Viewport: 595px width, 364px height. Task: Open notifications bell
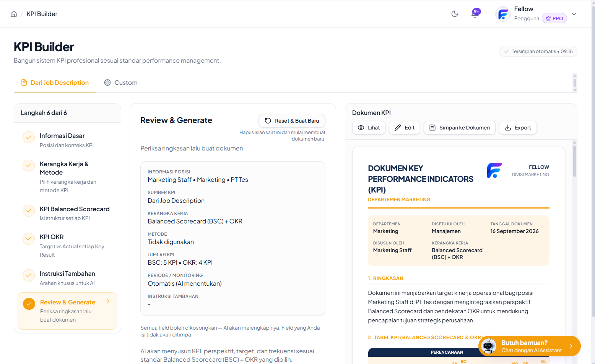pos(475,14)
